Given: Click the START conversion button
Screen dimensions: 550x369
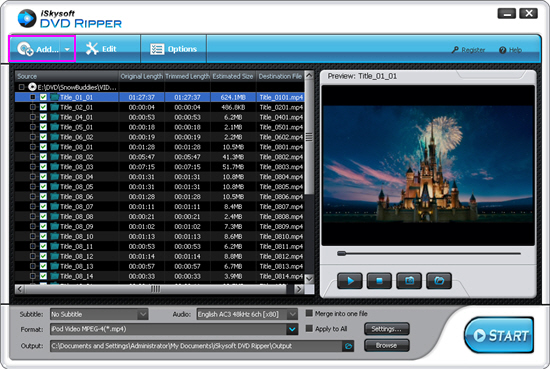Looking at the screenshot, I should (499, 335).
